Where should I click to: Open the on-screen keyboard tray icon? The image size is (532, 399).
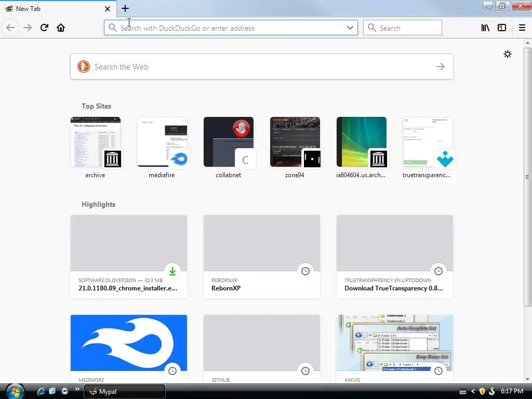[x=463, y=392]
